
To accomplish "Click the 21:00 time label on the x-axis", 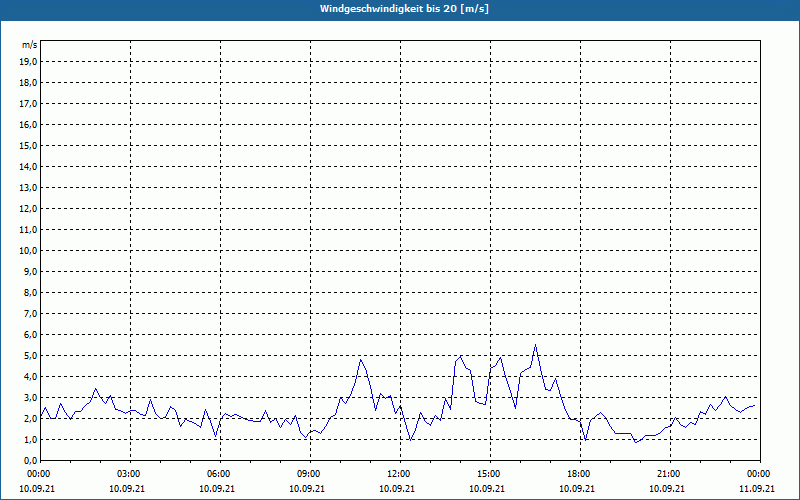I will (x=669, y=473).
